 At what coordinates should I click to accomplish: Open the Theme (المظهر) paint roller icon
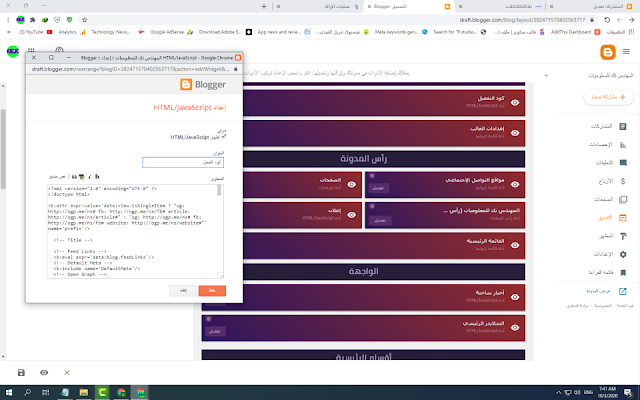click(x=623, y=236)
